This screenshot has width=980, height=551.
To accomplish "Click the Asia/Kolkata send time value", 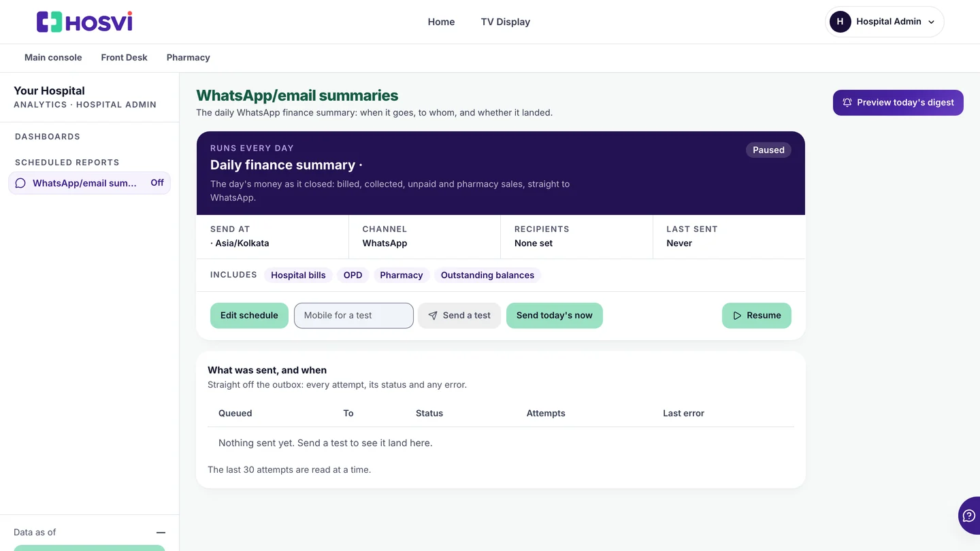I will (240, 244).
